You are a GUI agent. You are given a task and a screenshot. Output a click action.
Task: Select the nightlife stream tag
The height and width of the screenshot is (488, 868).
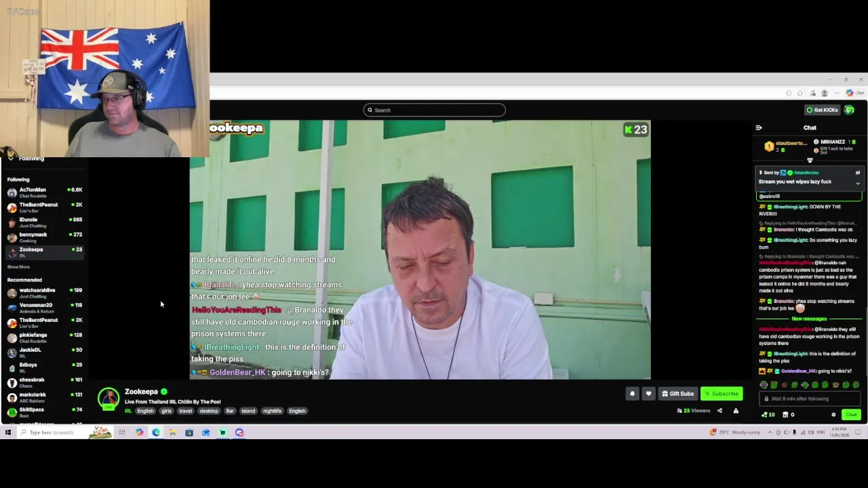click(272, 411)
